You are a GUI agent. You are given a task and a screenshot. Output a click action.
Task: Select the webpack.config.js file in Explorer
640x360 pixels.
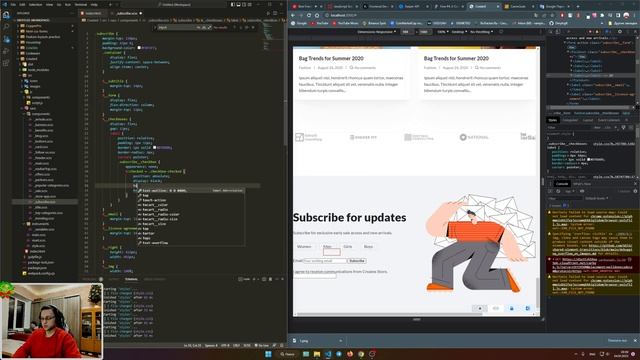pyautogui.click(x=41, y=273)
